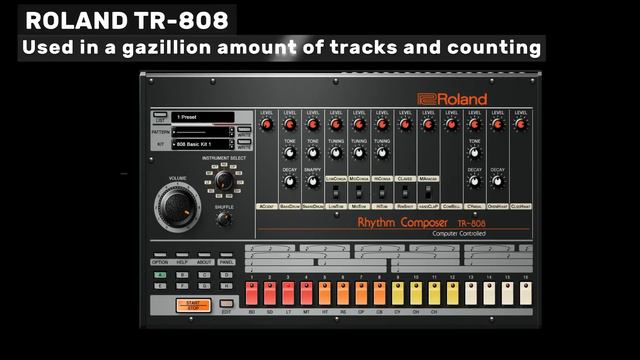This screenshot has width=640, height=360.
Task: Click the Mid Tom Tuning knob
Action: 359,153
